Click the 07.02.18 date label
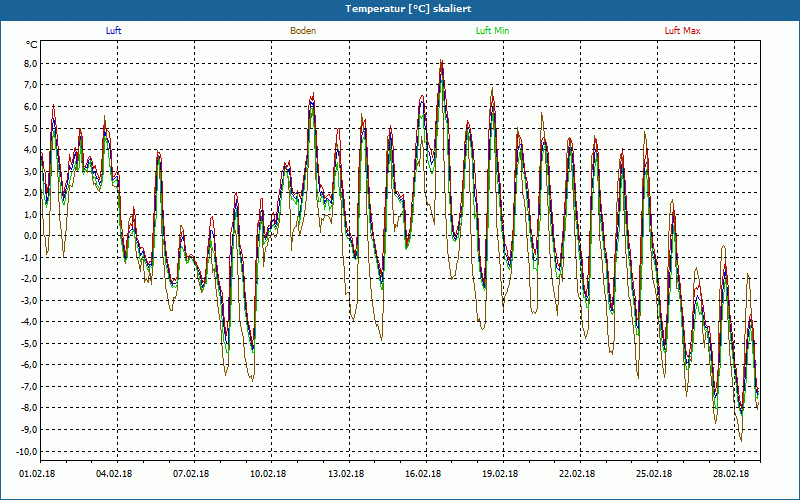The width and height of the screenshot is (800, 500). click(x=191, y=474)
